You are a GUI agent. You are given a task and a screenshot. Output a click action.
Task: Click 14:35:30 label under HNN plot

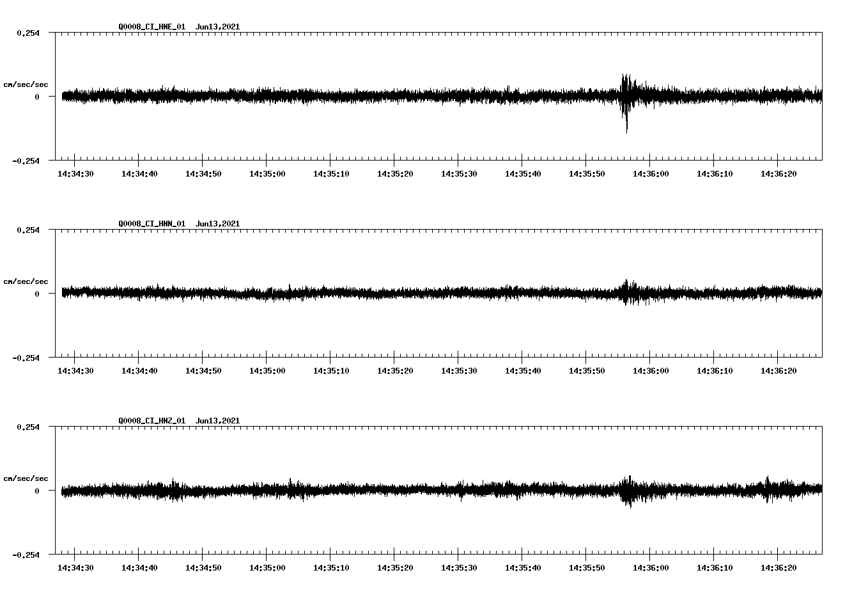coord(458,371)
